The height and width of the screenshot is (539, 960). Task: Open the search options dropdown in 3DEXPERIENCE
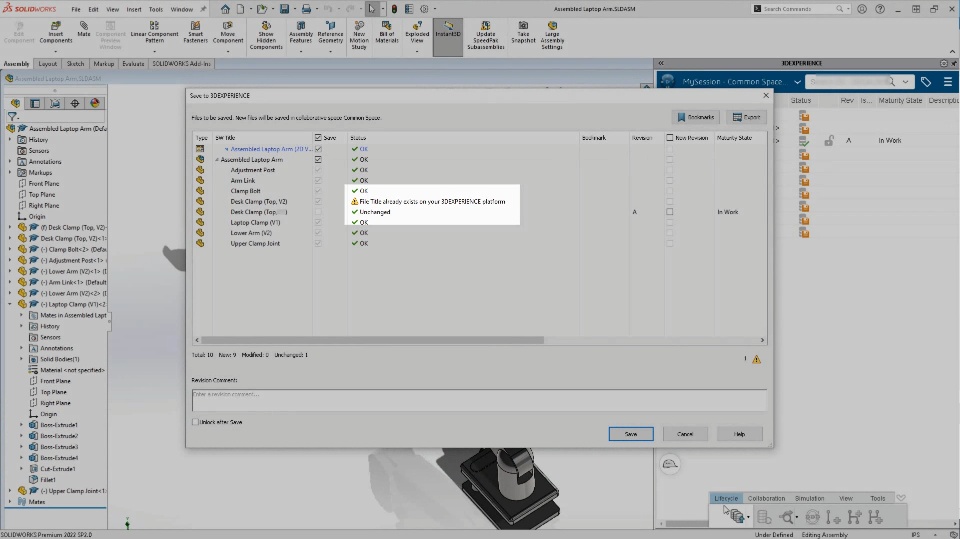coord(906,81)
